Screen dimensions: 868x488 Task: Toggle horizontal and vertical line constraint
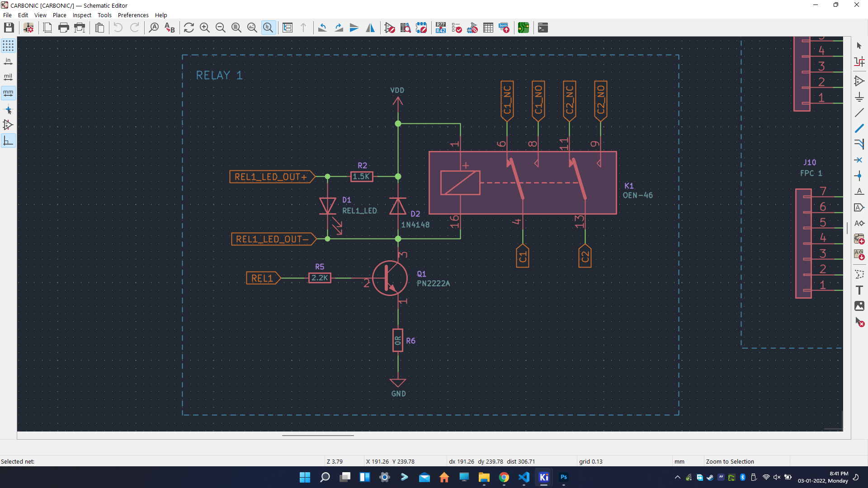tap(8, 141)
